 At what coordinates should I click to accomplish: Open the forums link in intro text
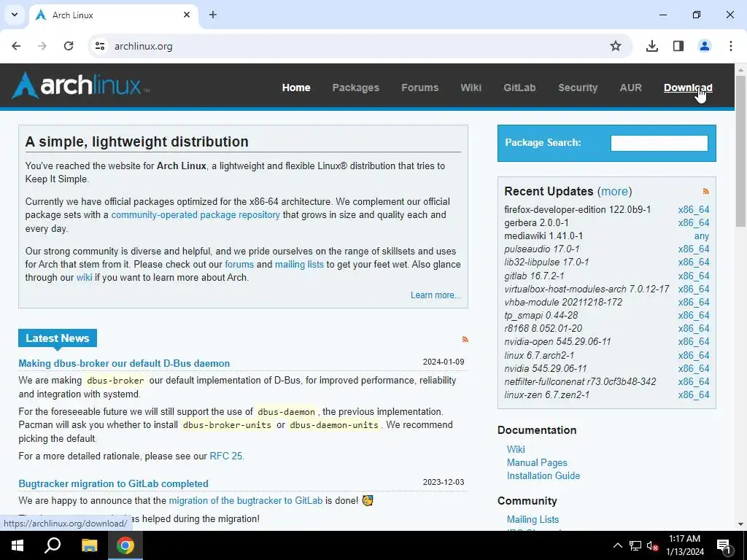(239, 264)
